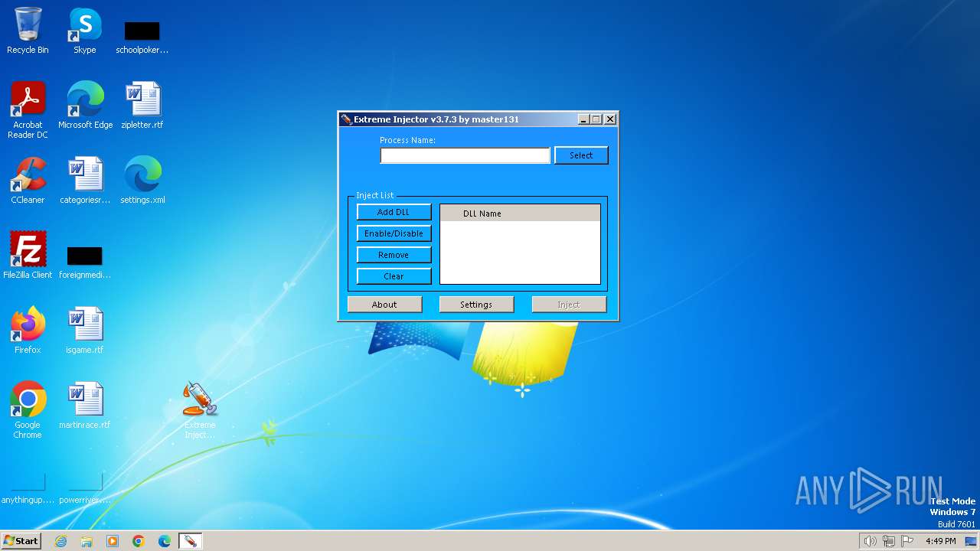Select the powerriver desktop file
Screen dimensions: 980x551
coord(85,490)
